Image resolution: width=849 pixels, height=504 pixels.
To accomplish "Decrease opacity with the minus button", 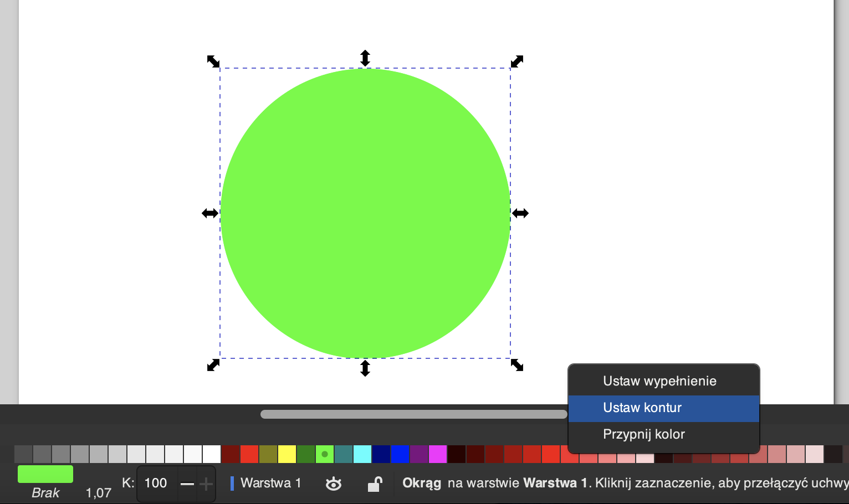I will click(187, 484).
